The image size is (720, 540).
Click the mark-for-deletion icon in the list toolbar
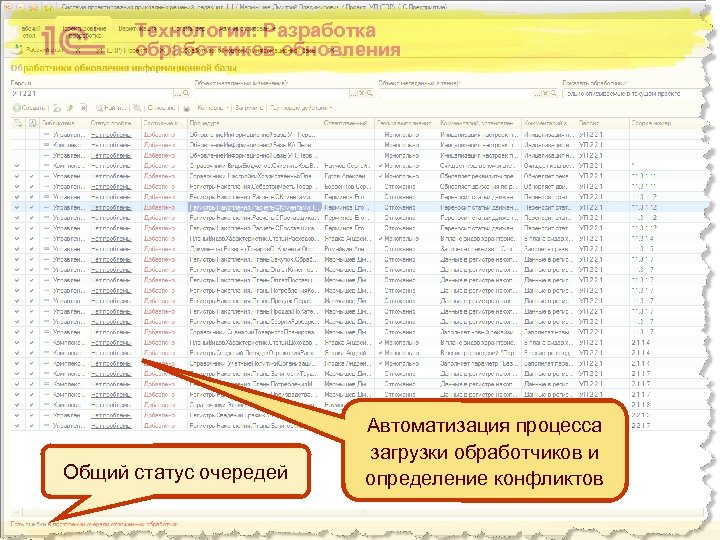click(84, 108)
